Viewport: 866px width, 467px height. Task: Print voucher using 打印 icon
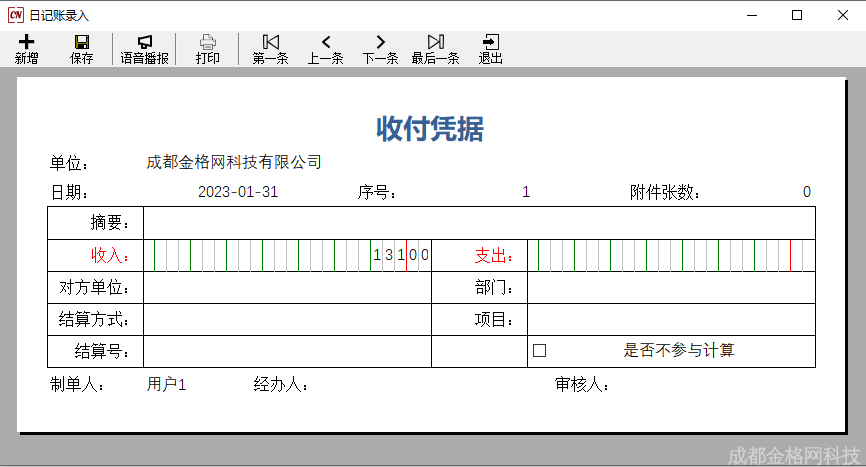pyautogui.click(x=208, y=42)
